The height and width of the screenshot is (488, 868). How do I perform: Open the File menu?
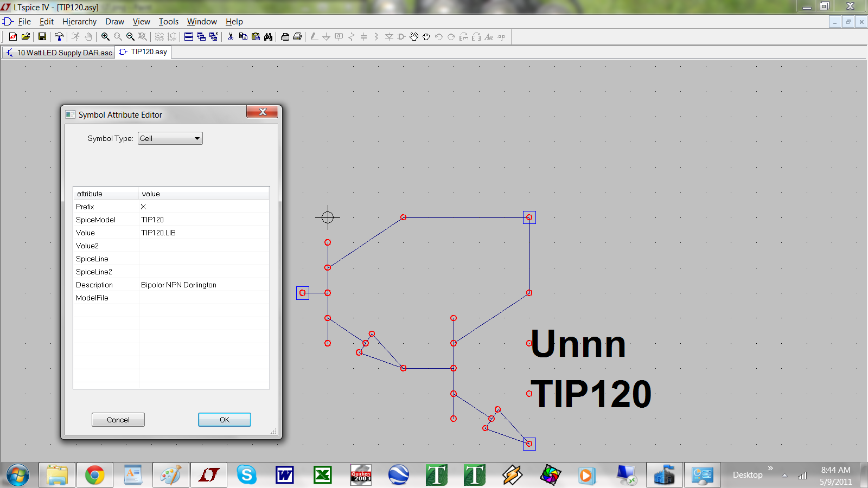pyautogui.click(x=24, y=22)
